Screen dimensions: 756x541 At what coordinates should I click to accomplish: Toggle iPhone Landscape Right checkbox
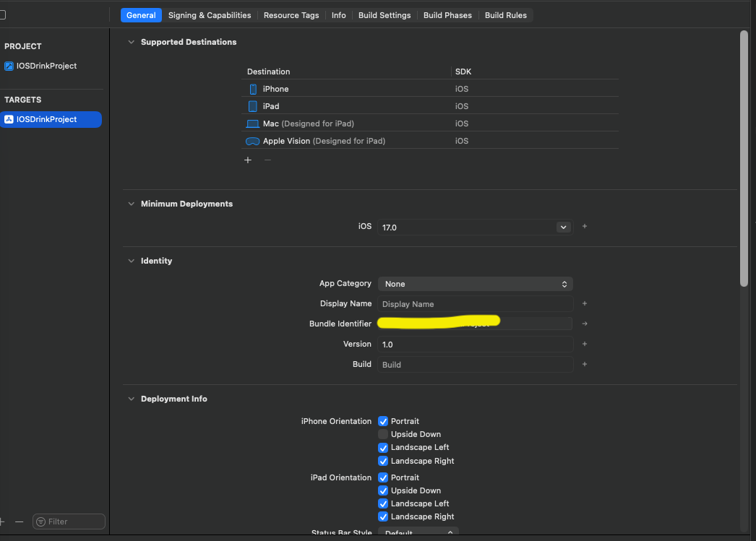coord(383,461)
